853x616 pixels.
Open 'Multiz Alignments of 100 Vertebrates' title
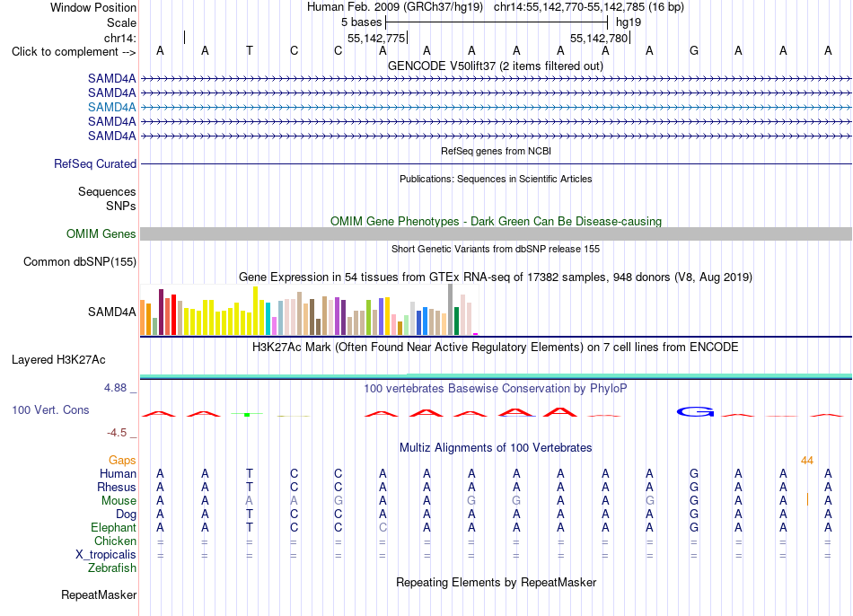tap(496, 448)
